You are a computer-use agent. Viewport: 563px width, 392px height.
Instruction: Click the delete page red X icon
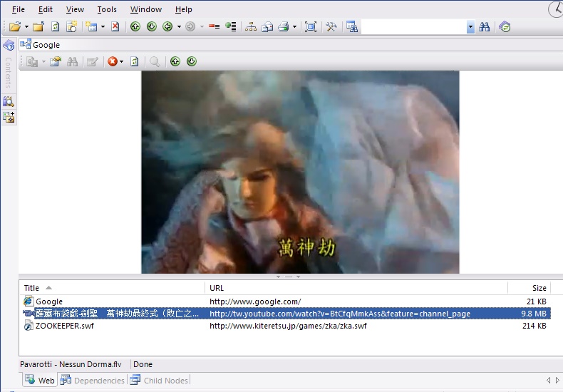tap(115, 26)
